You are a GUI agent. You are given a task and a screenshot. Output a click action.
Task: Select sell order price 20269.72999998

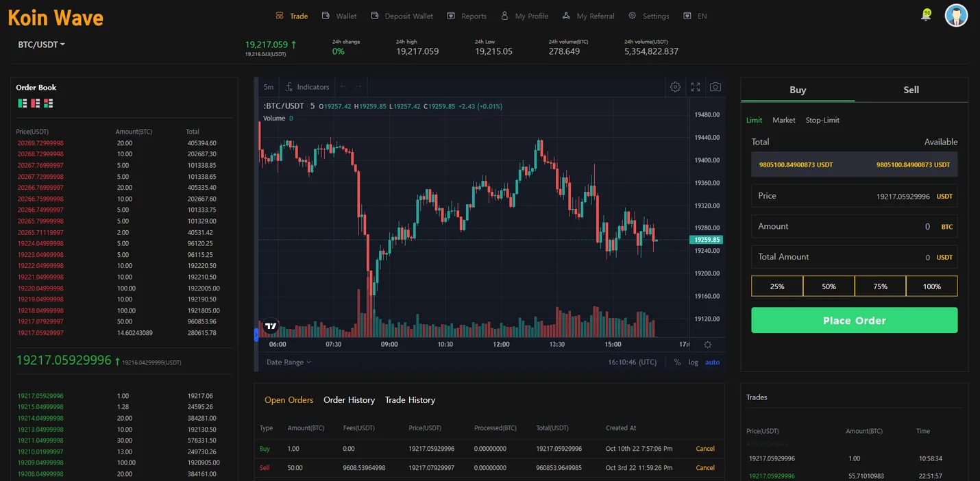point(40,143)
